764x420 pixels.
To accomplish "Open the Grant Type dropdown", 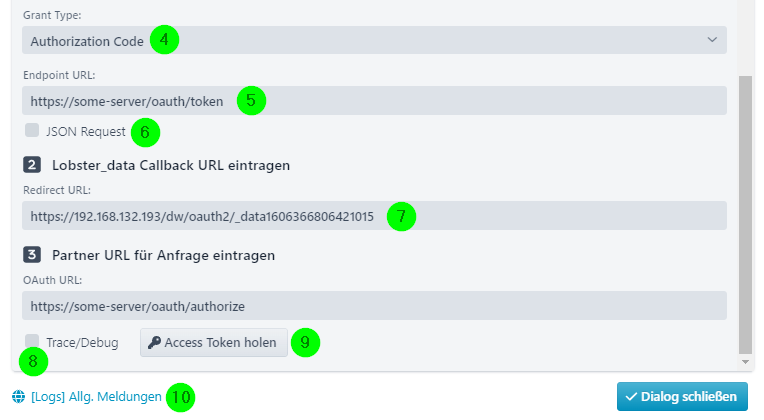I will tap(373, 40).
